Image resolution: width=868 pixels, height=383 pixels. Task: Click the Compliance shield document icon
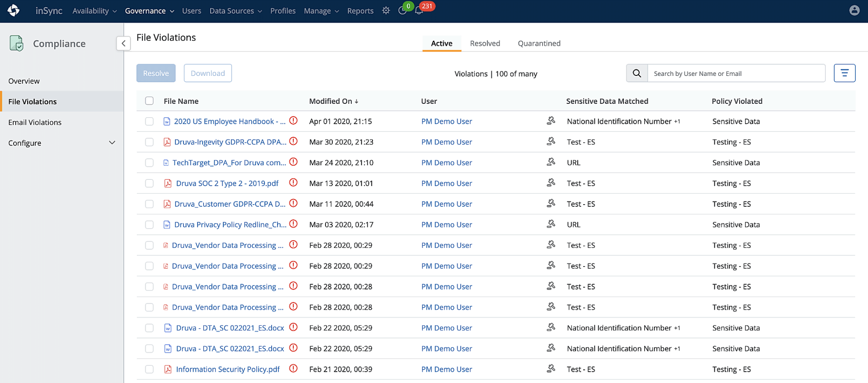coord(17,43)
